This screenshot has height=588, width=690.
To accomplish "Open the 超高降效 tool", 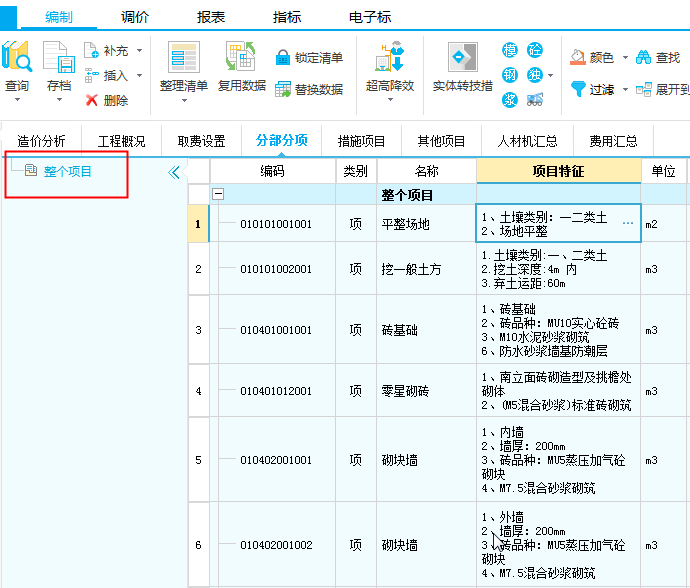I will (389, 58).
